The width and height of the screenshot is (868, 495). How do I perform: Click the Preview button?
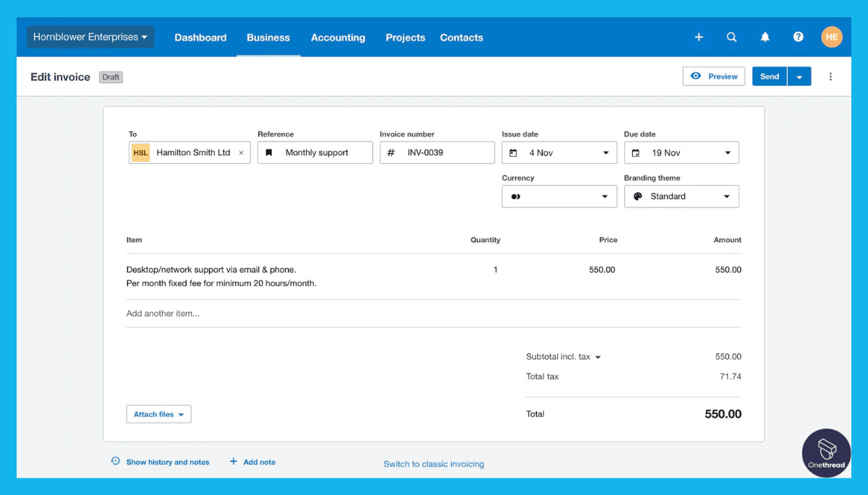click(713, 76)
